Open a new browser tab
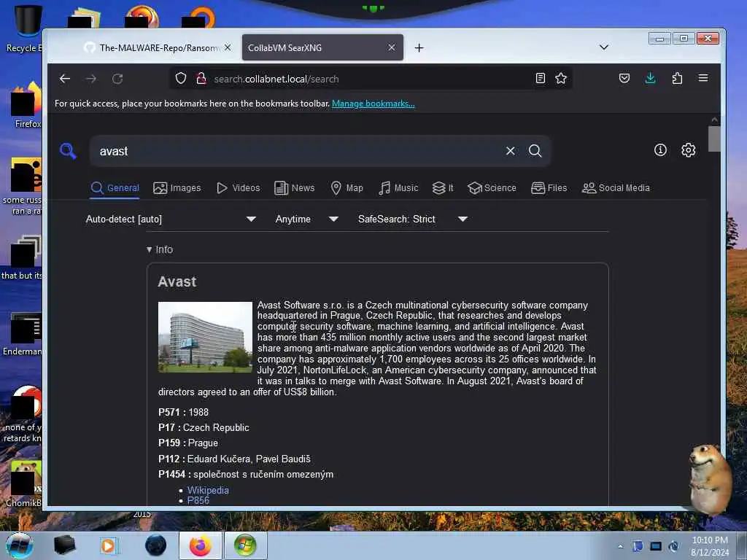747x560 pixels. tap(419, 47)
